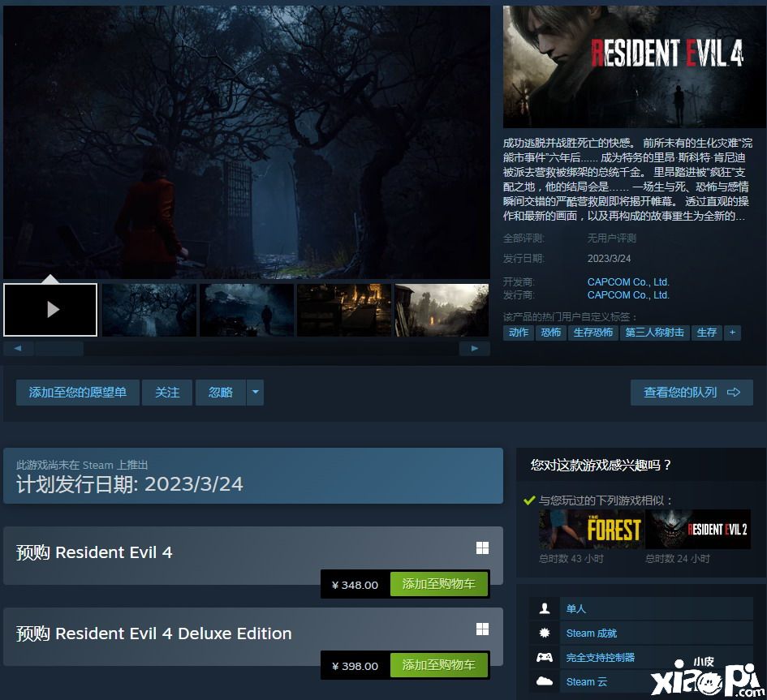Select the fifth thumbnail with misty village fire

pos(442,310)
